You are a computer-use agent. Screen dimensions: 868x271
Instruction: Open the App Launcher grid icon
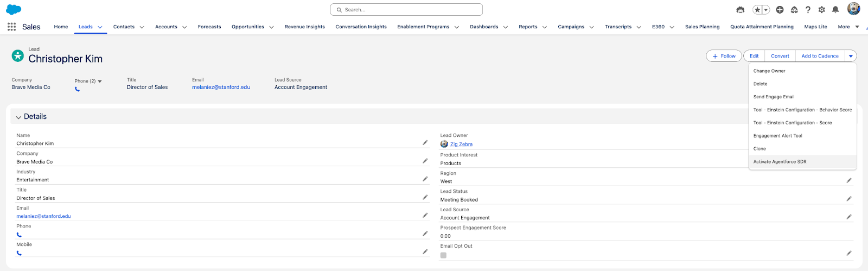tap(11, 27)
